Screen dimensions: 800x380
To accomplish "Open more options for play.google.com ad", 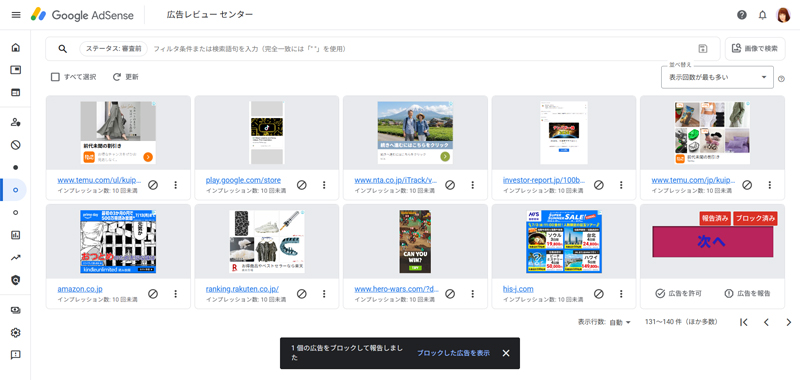I will [324, 185].
